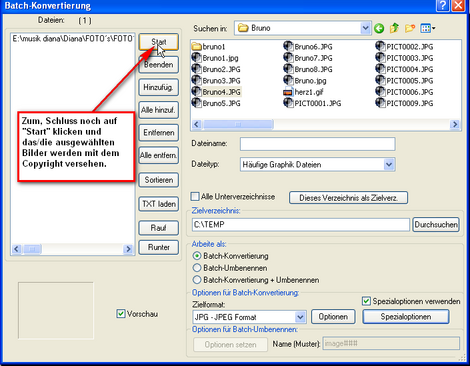Click the green Back navigation icon
The width and height of the screenshot is (470, 366).
tap(379, 28)
